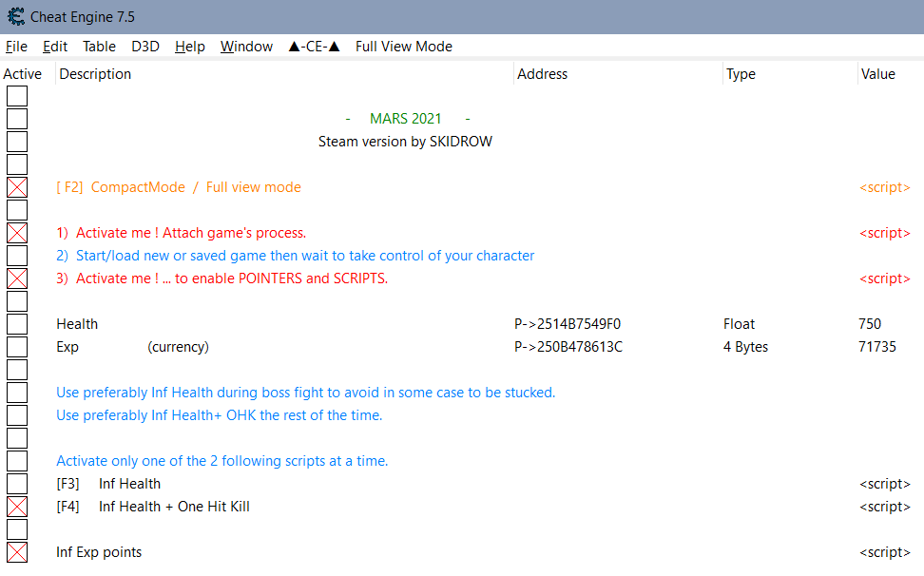Disable the Inf Exp points script checkbox
The width and height of the screenshot is (924, 576).
point(17,552)
